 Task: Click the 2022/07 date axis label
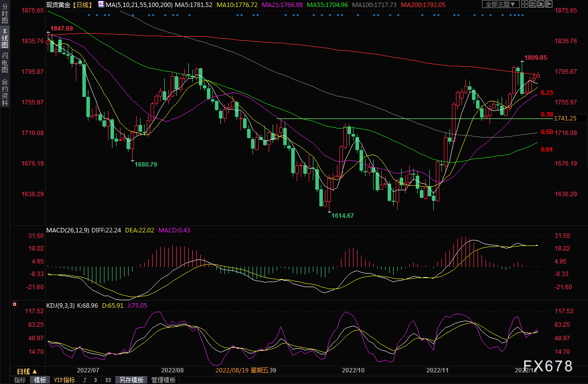tap(88, 370)
